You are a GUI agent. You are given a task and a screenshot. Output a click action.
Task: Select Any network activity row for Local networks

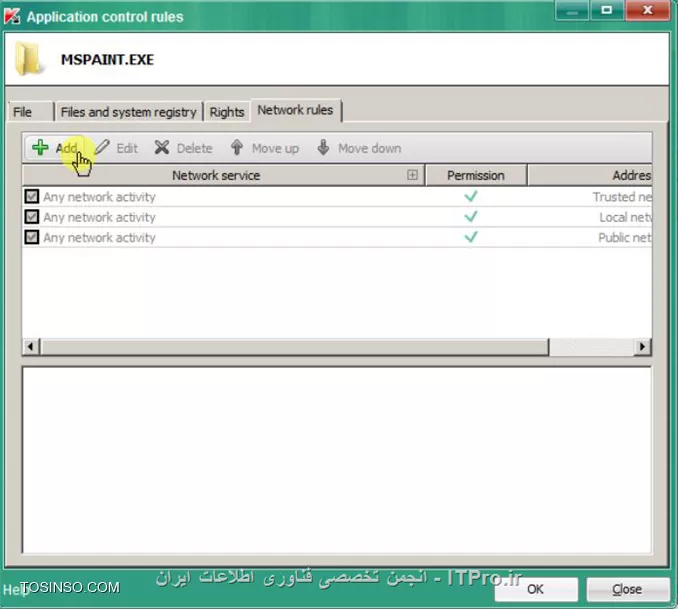[99, 217]
